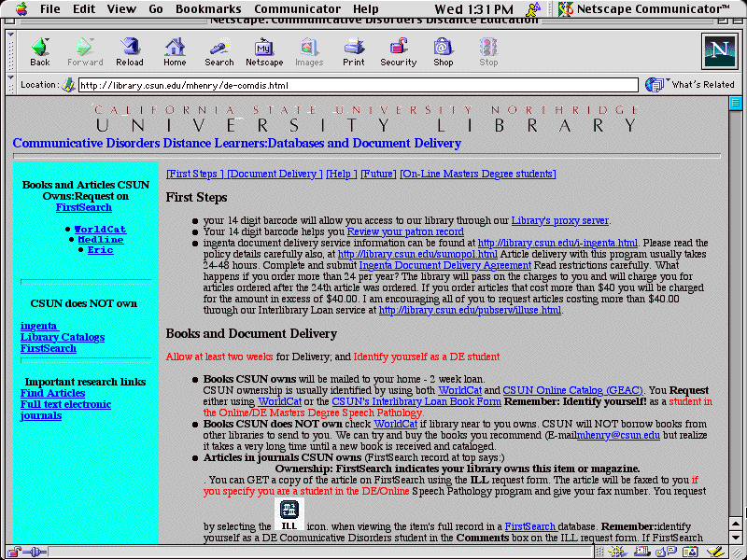Open the Edit menu
747x560 pixels.
pos(84,8)
